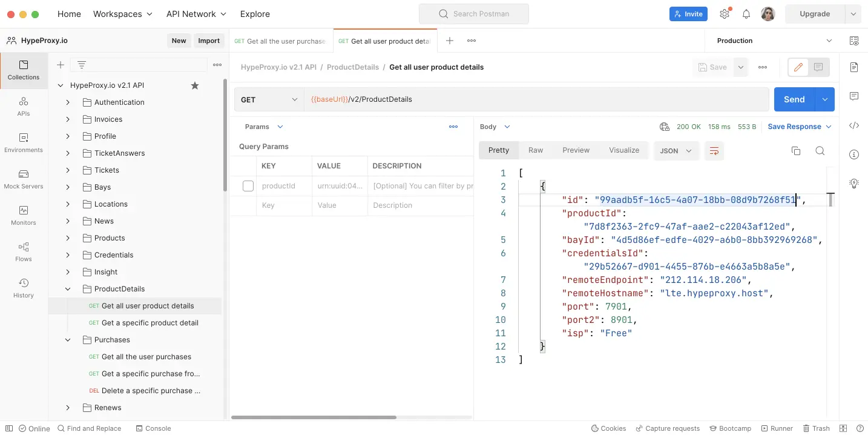
Task: Star the HypeProxy.io v2.1 API collection
Action: tap(195, 85)
